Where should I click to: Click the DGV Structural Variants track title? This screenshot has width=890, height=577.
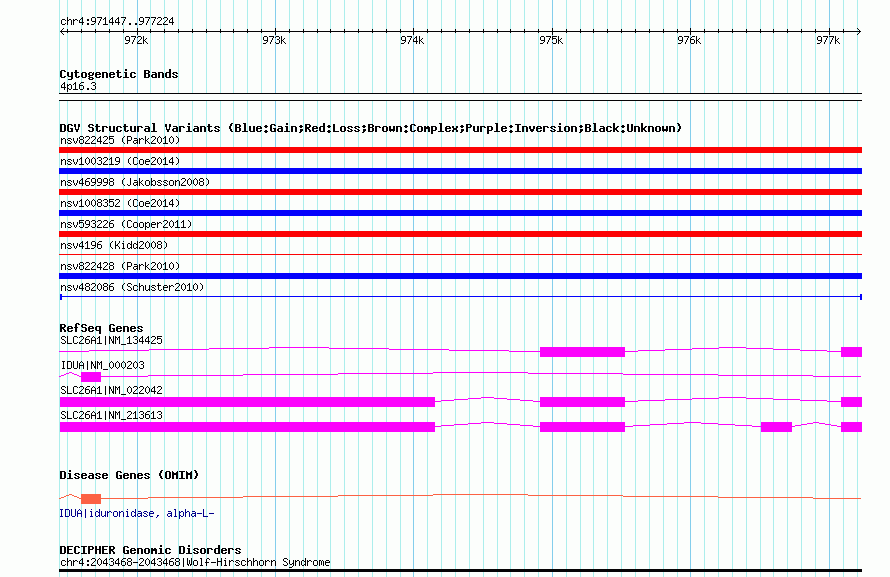(x=371, y=128)
